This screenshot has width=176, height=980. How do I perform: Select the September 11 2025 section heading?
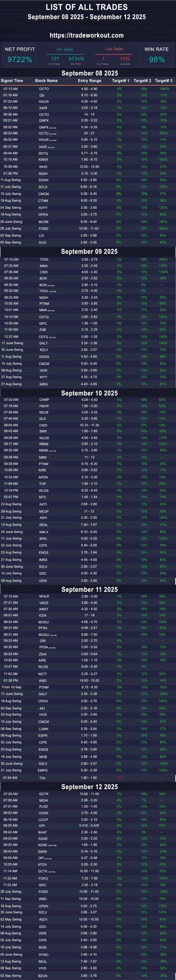[89, 590]
